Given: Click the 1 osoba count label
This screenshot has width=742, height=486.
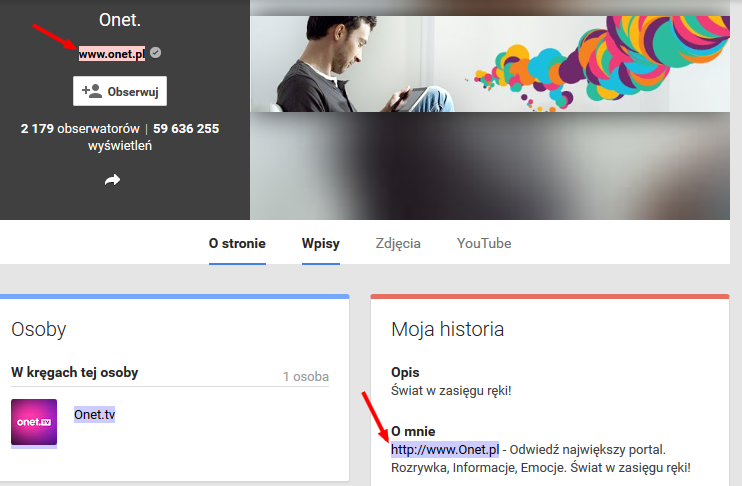Looking at the screenshot, I should coord(306,377).
